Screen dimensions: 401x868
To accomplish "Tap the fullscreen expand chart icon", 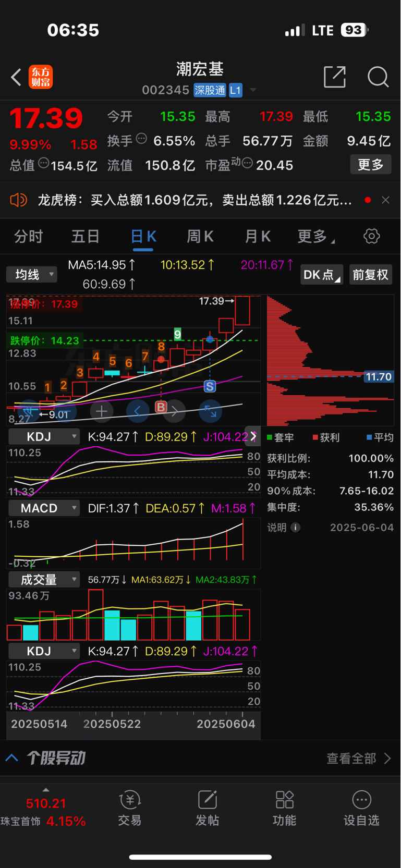I will [x=211, y=411].
